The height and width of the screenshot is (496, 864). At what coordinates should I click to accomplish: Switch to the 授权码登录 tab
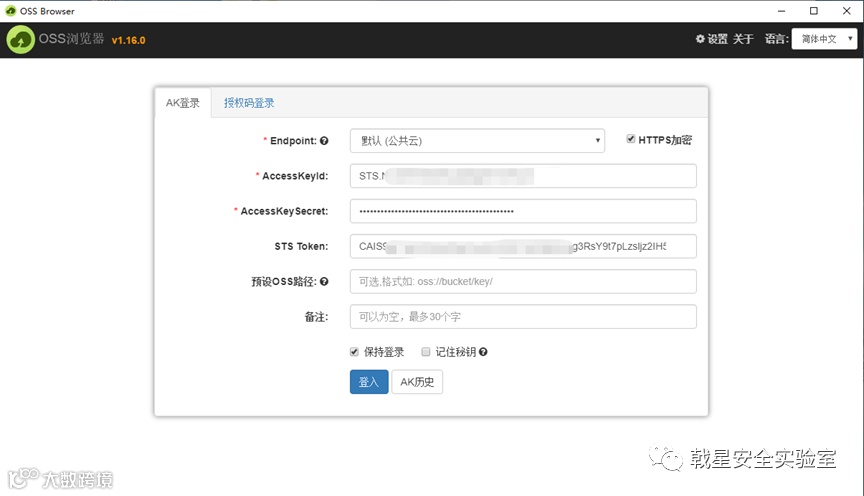tap(249, 103)
